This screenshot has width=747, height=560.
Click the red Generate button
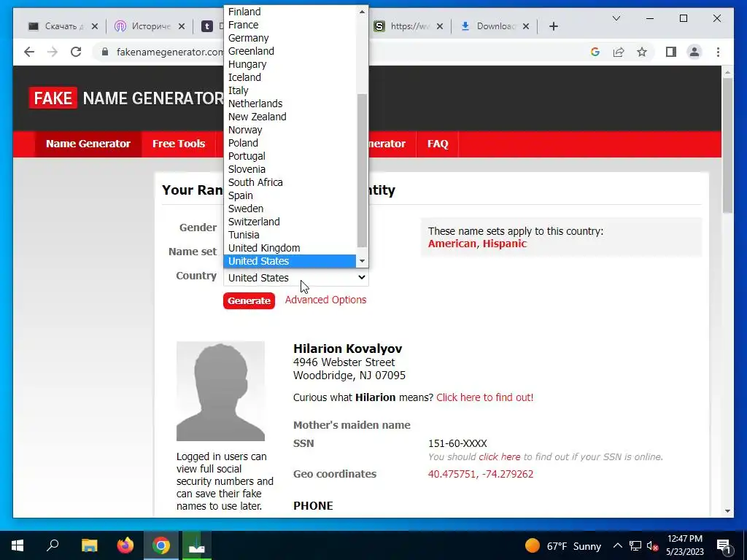pyautogui.click(x=249, y=300)
